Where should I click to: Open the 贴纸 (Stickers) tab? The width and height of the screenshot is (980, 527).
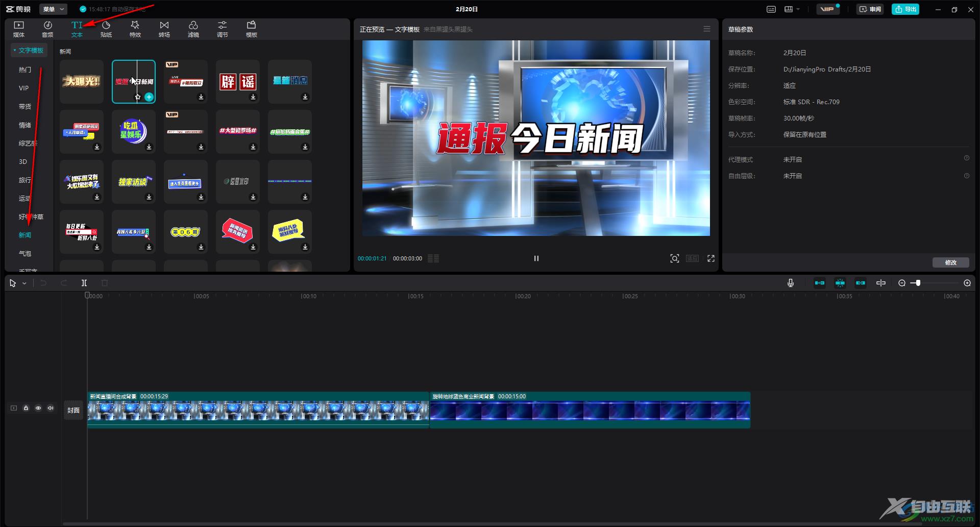coord(106,29)
